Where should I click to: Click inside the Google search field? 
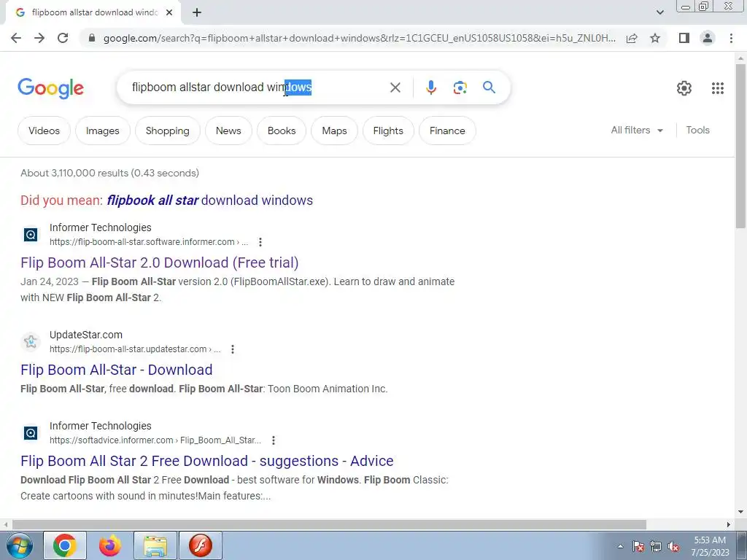258,87
